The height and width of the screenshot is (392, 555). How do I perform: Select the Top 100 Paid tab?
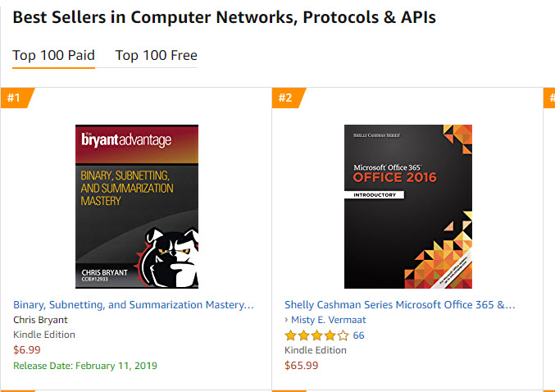click(x=54, y=56)
